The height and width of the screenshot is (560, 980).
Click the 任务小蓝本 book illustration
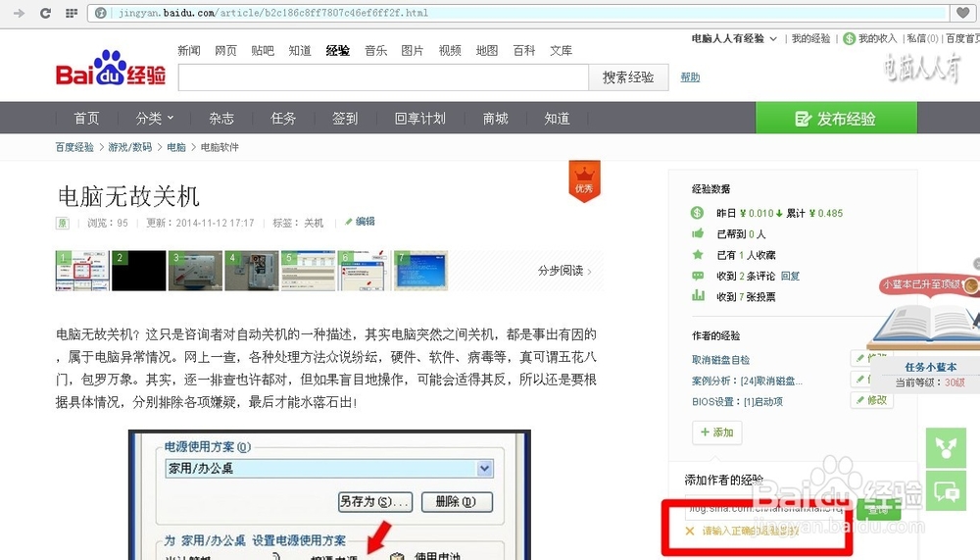click(924, 324)
